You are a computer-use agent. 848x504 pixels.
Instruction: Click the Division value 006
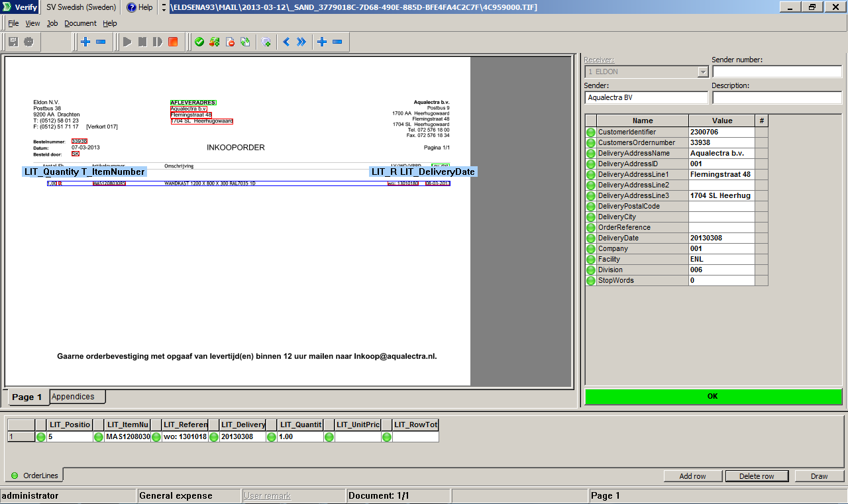[x=721, y=270]
